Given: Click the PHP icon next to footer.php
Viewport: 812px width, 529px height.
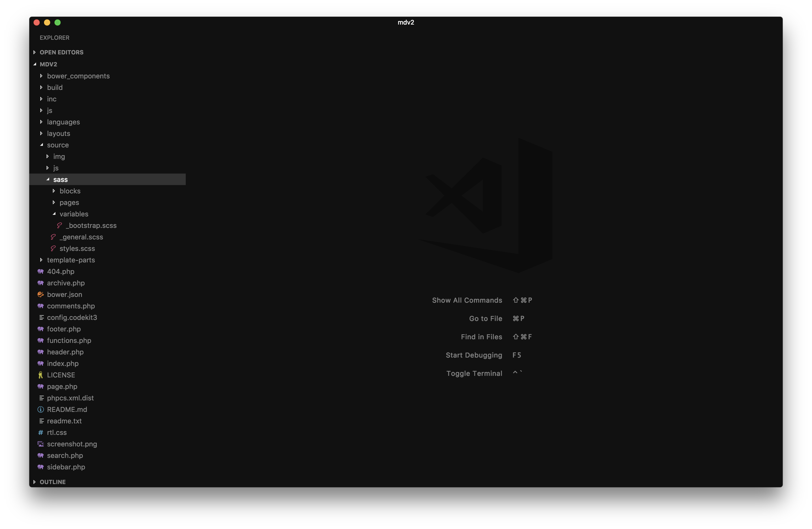Looking at the screenshot, I should tap(41, 329).
